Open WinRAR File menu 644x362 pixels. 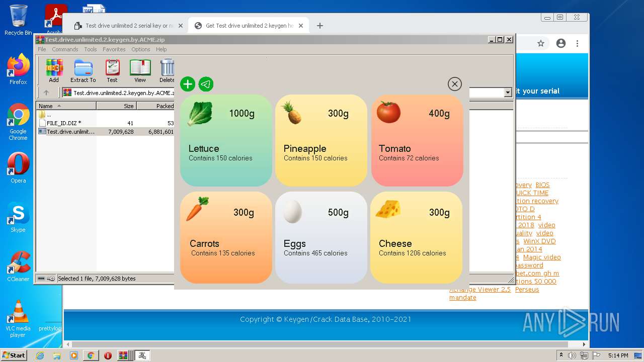coord(42,49)
